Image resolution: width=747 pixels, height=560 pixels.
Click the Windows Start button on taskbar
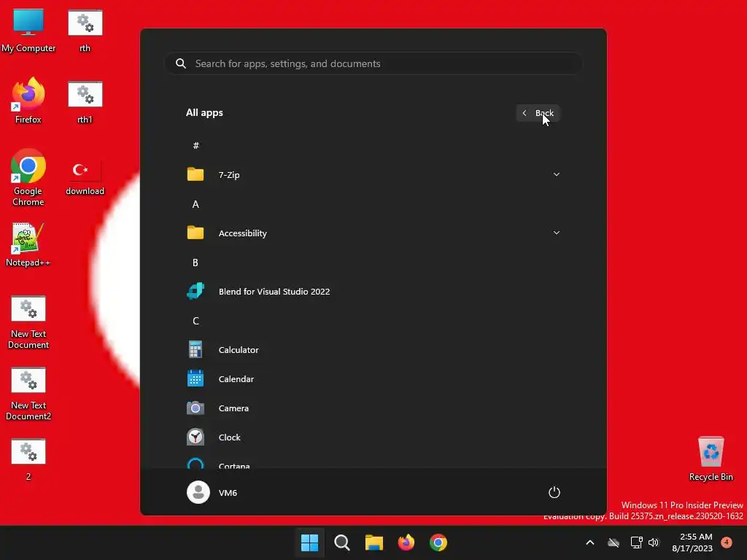[309, 542]
